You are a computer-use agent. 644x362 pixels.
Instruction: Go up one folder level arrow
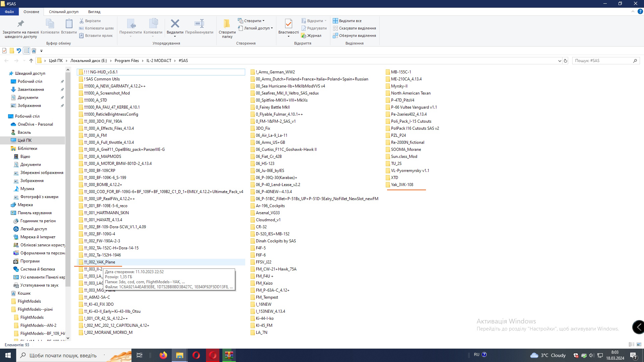(31, 61)
